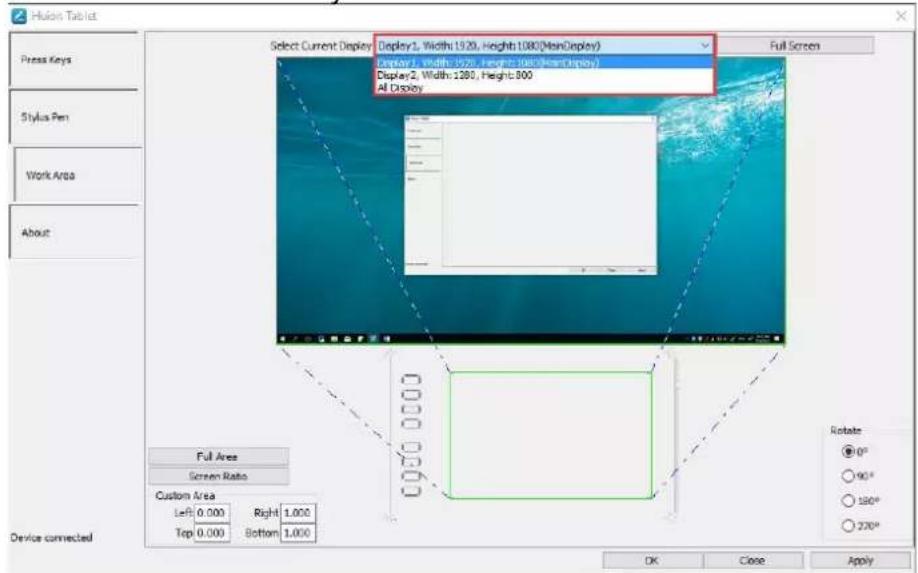Image resolution: width=918 pixels, height=573 pixels.
Task: Click the display preview image
Action: pyautogui.click(x=531, y=201)
